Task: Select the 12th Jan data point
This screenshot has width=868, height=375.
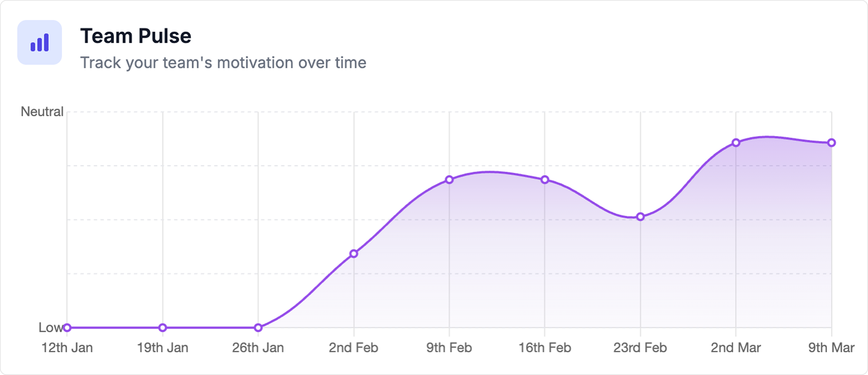Action: (67, 328)
